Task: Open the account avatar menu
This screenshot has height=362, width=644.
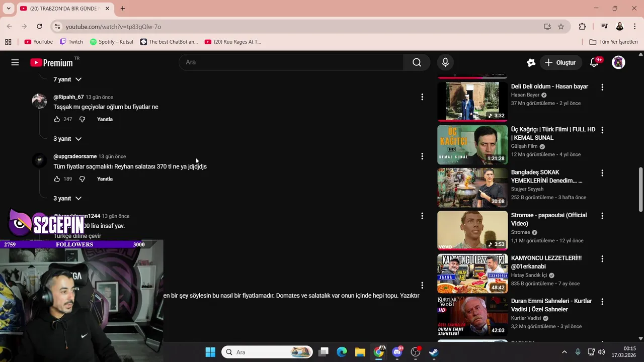Action: coord(618,62)
